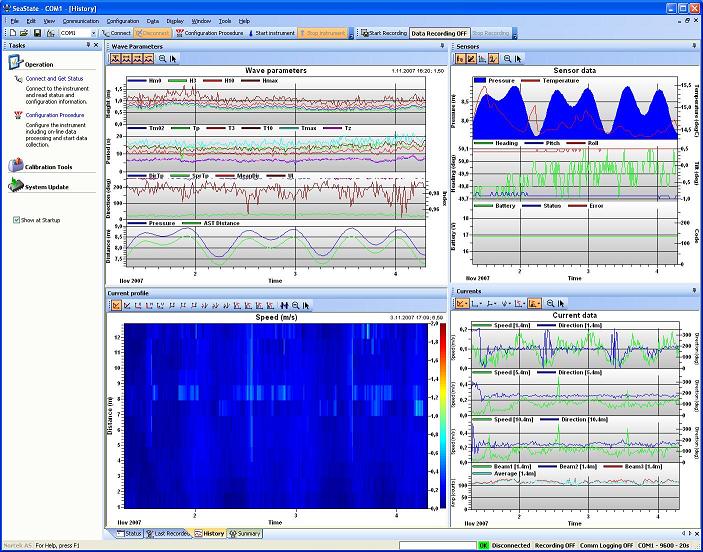Open the Communication menu
703x552 pixels.
(80, 20)
